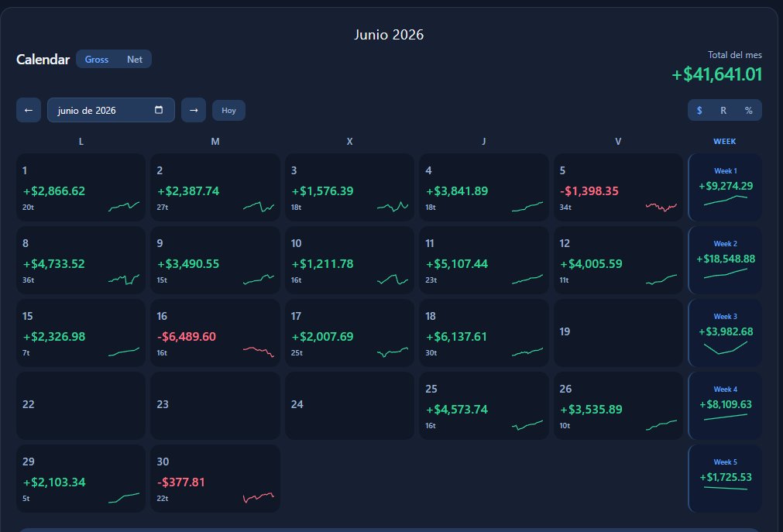Select the empty day 23 card
Screen dimensions: 783x532
(x=215, y=406)
